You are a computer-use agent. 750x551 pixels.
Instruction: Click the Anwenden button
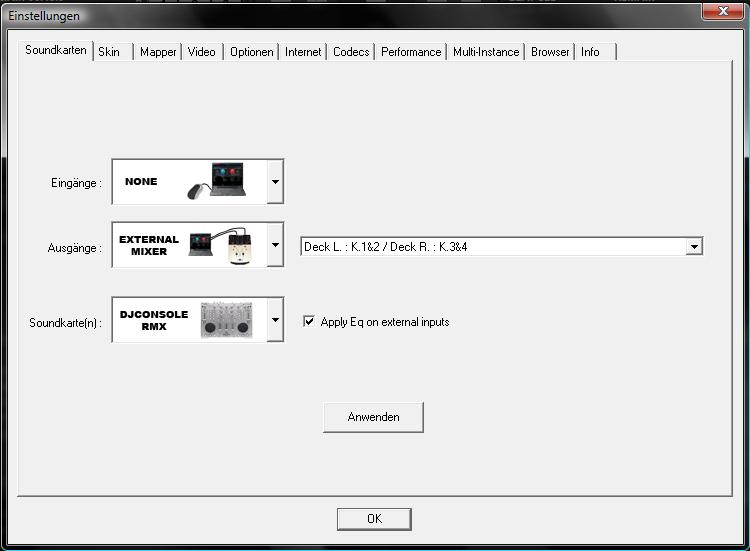[373, 417]
